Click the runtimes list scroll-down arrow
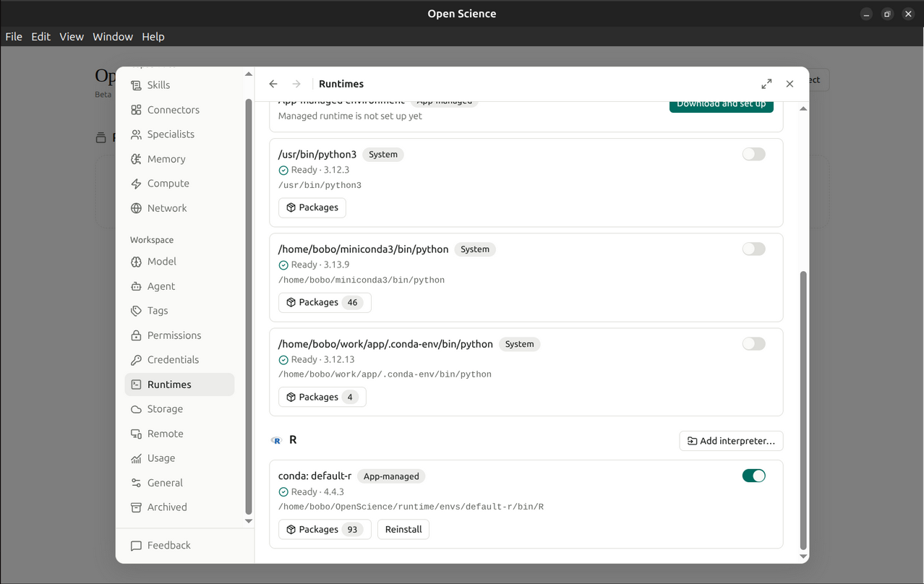The height and width of the screenshot is (584, 924). pos(803,557)
